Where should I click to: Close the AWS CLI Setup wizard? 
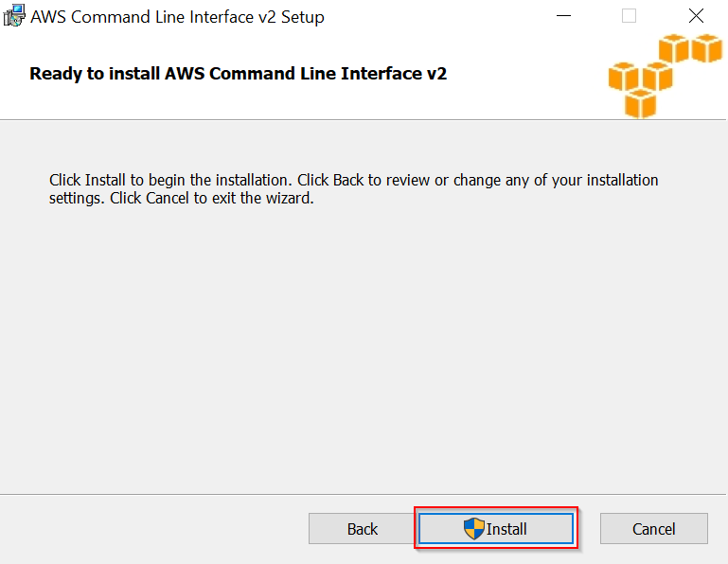pos(696,16)
